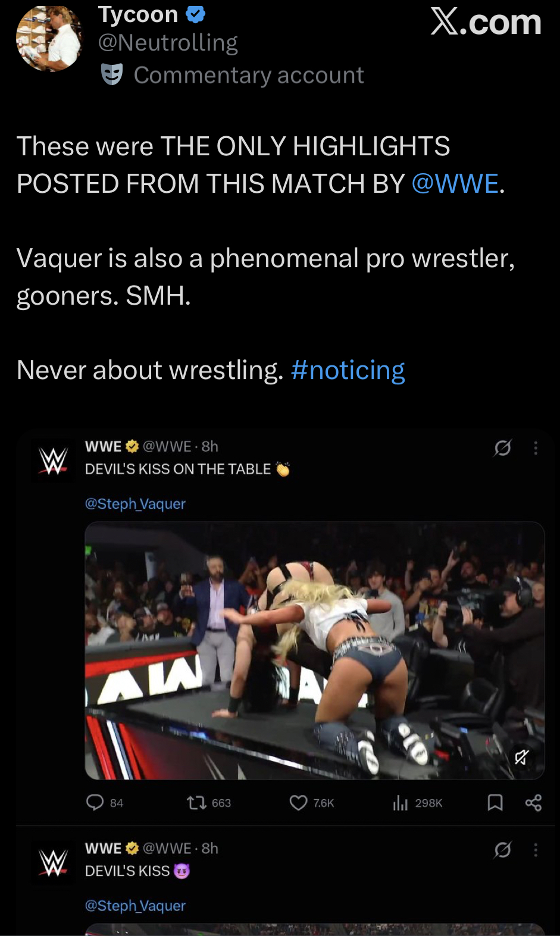Open more options on second WWE post
Viewport: 560px width, 936px height.
[536, 850]
